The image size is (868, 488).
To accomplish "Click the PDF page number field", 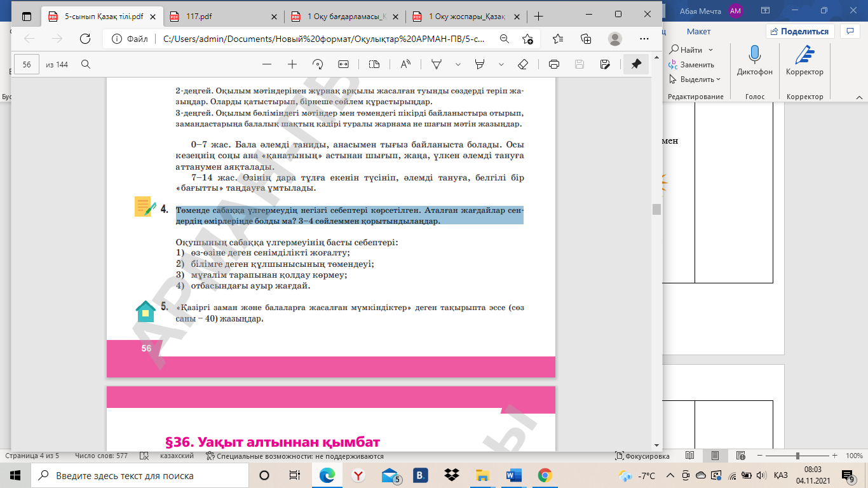I will [x=27, y=64].
